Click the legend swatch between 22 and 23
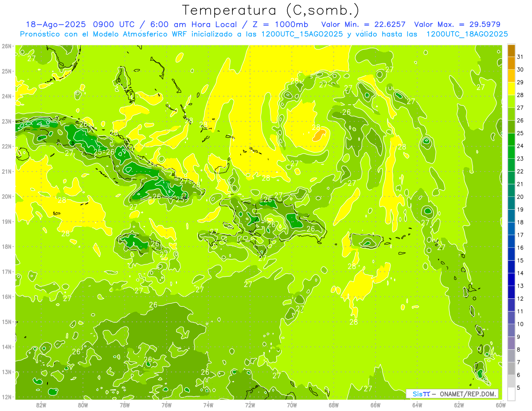 [x=511, y=165]
